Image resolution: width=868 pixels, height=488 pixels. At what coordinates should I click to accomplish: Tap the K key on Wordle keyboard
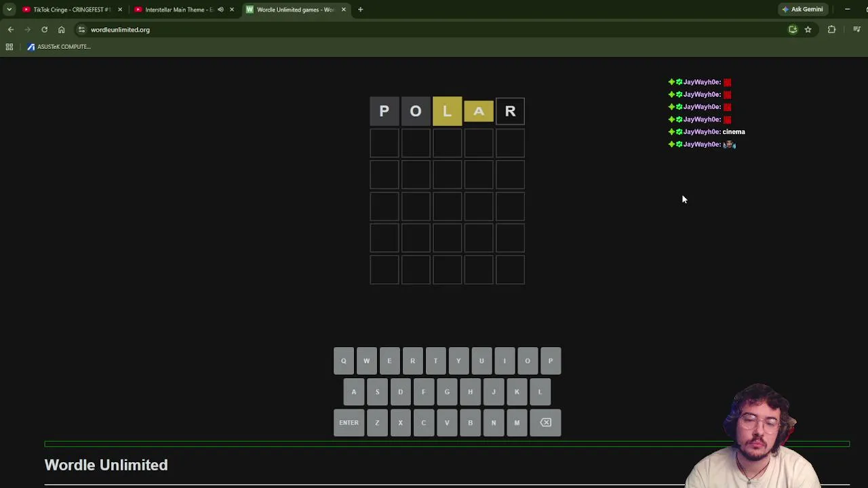(x=517, y=392)
